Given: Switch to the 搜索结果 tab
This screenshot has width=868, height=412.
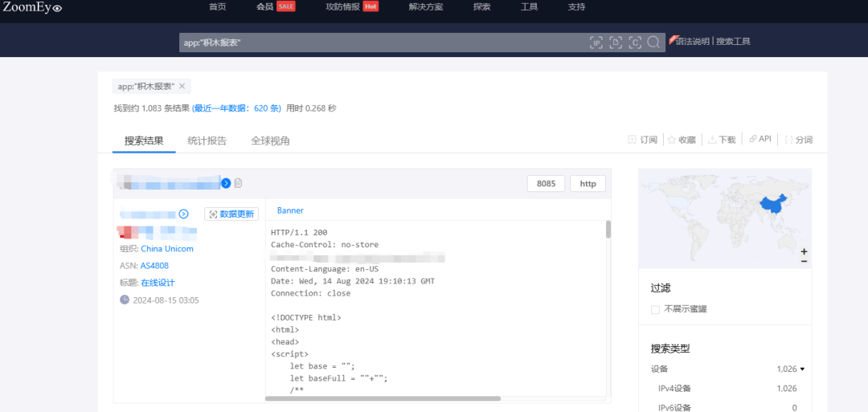Looking at the screenshot, I should tap(144, 141).
